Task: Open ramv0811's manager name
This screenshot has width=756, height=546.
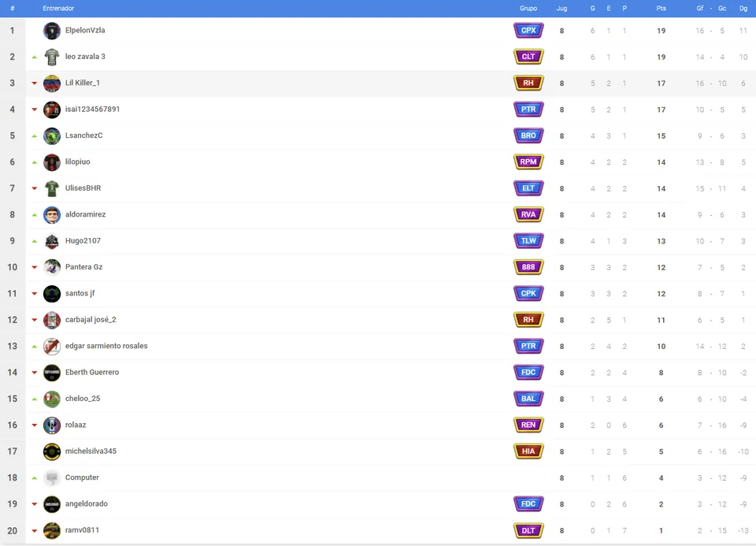Action: point(83,530)
